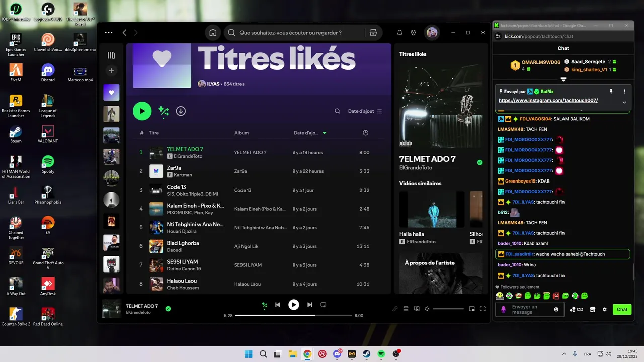This screenshot has width=644, height=362.
Task: Toggle the lyrics microphone icon
Action: tap(395, 309)
